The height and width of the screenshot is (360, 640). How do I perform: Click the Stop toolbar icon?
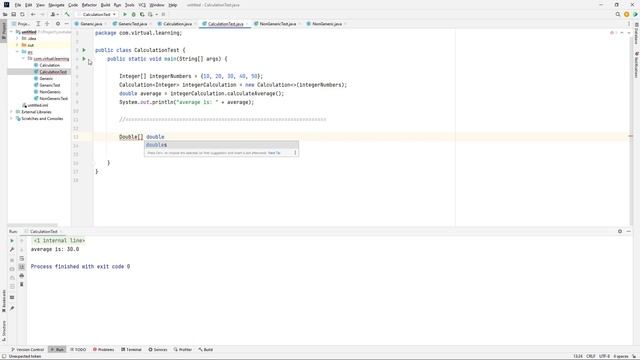click(163, 14)
